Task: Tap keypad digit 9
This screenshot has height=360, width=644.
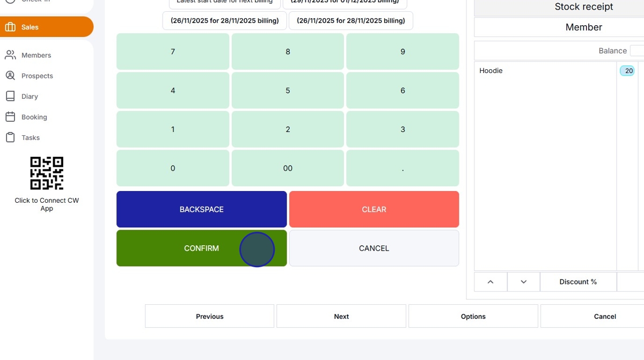Action: click(402, 52)
